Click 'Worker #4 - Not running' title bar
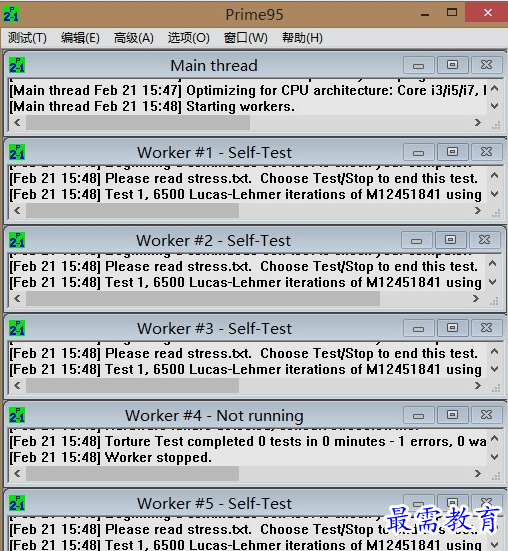The height and width of the screenshot is (551, 508). tap(214, 415)
